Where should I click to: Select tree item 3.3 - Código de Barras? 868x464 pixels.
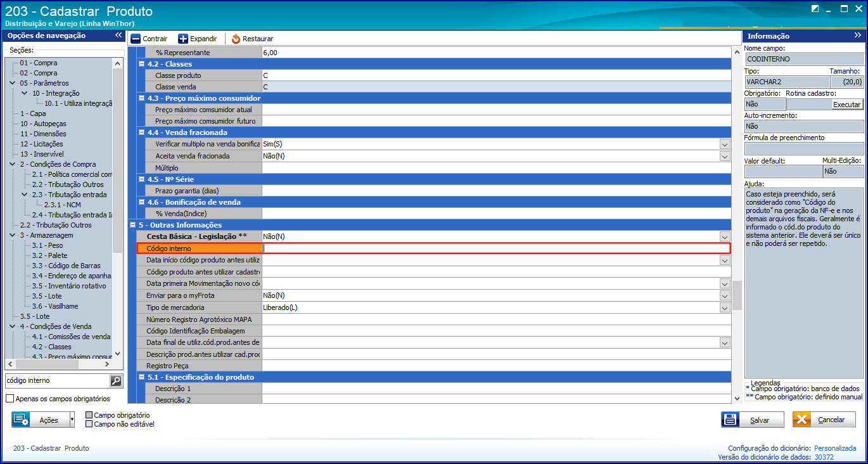66,266
